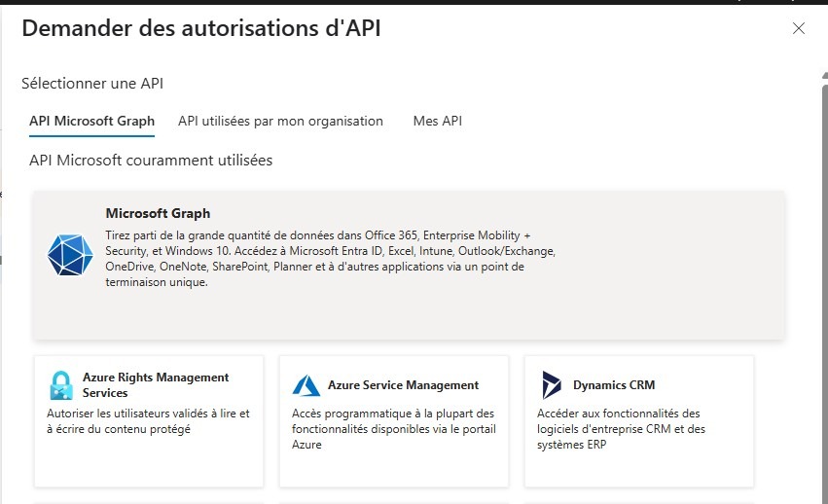Viewport: 828px width, 504px height.
Task: Click 'API Microsoft couramment utilisées' heading
Action: (151, 161)
